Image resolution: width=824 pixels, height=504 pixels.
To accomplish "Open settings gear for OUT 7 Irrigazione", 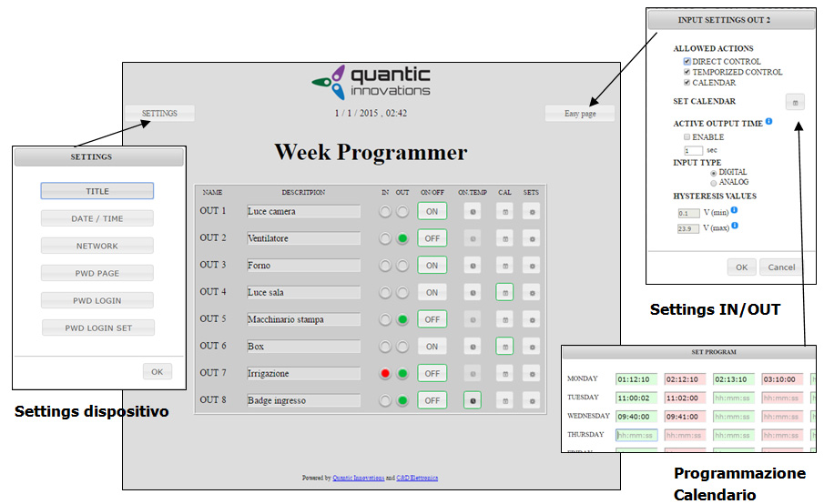I will (531, 373).
